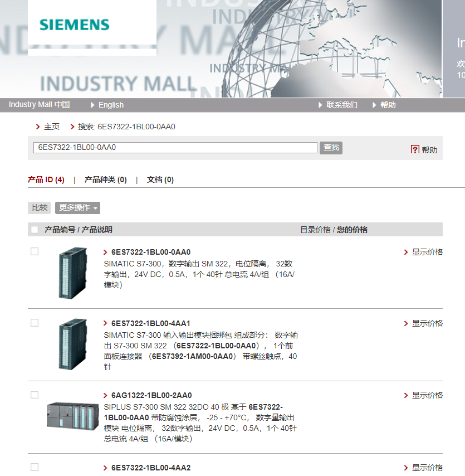Click the SIPLUS 6AG1322-1BL00-2AA0 product image
Screen dimensions: 465x476
click(x=68, y=415)
